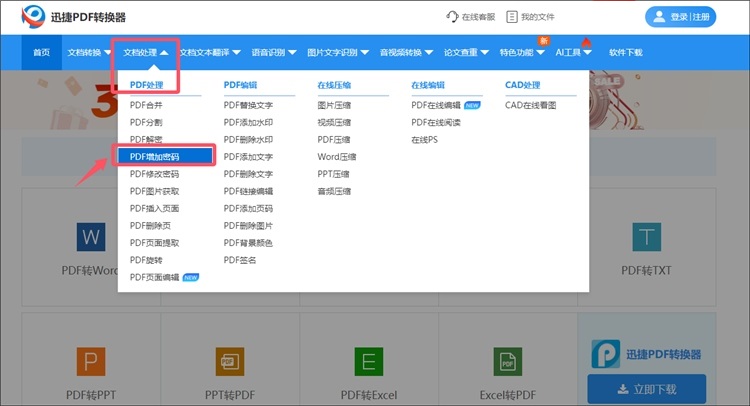The height and width of the screenshot is (406, 750).
Task: Expand the AI工具 dropdown
Action: point(573,52)
